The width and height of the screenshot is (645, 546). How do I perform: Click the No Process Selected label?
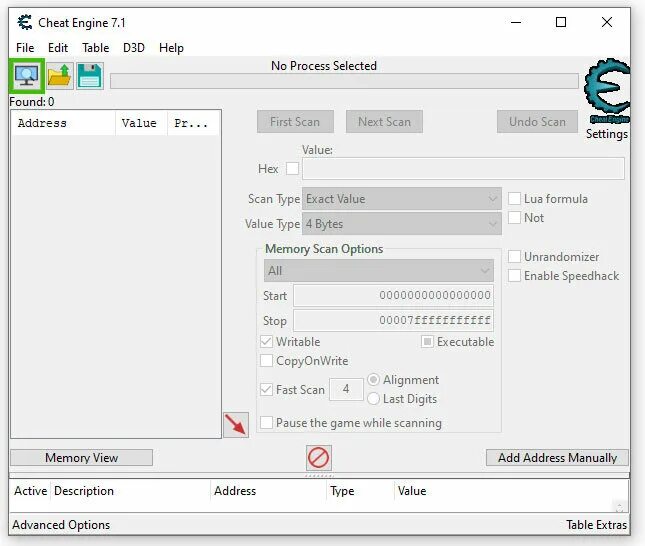tap(324, 66)
